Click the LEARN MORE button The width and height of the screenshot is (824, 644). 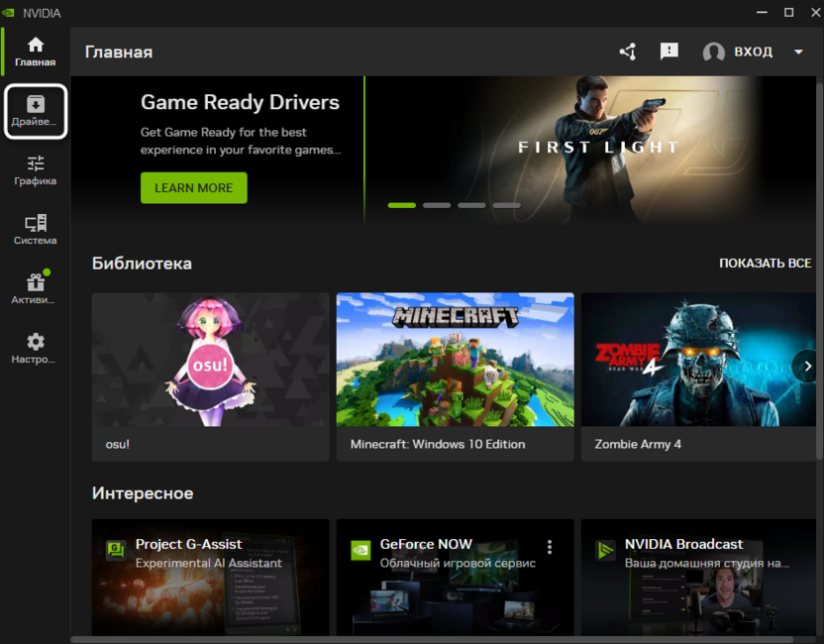coord(194,187)
